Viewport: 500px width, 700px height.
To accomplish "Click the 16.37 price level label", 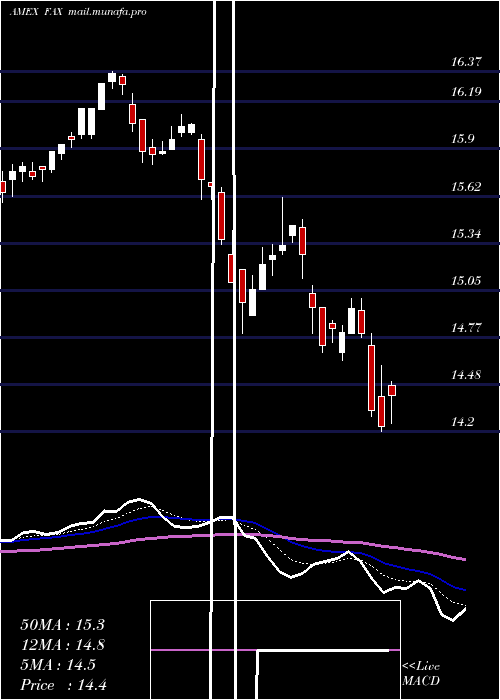I will point(466,62).
